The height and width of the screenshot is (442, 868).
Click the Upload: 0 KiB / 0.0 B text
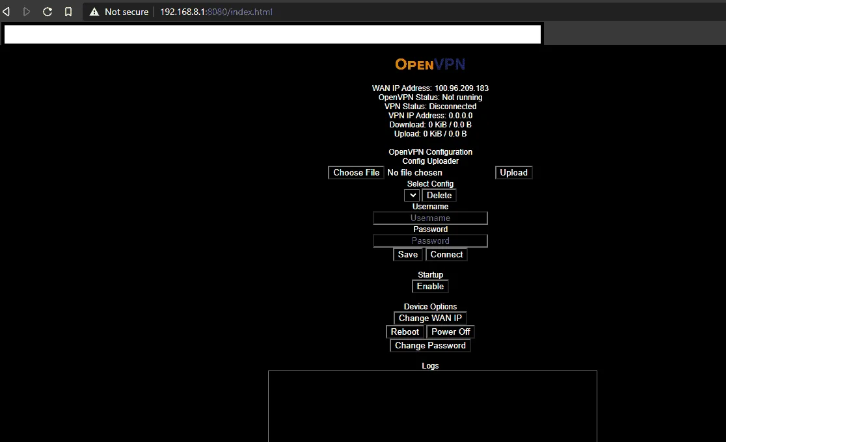[x=430, y=134]
